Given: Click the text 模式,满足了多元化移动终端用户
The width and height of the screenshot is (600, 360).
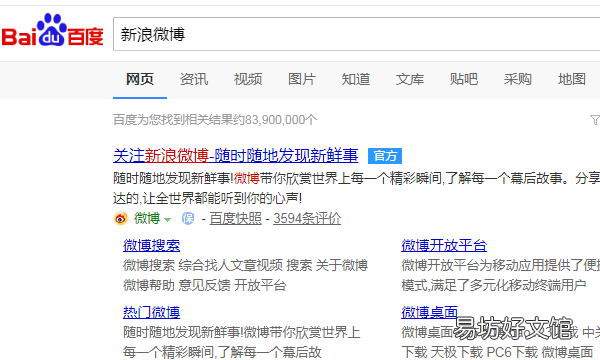Looking at the screenshot, I should [494, 285].
